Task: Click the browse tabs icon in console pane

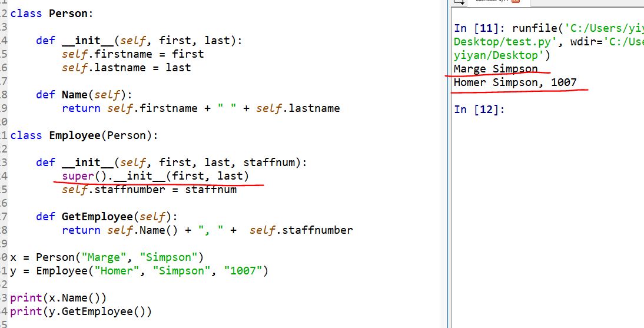Action: click(457, 2)
